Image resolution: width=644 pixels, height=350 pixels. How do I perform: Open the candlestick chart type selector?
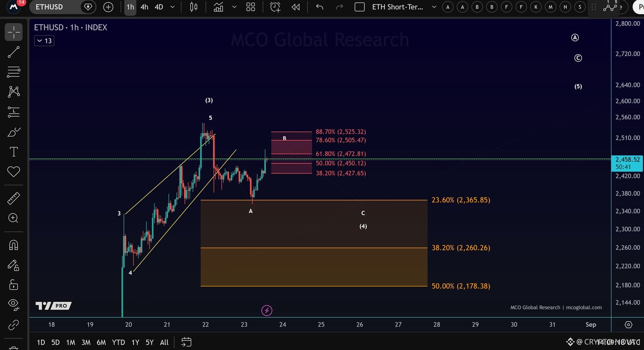(x=194, y=7)
